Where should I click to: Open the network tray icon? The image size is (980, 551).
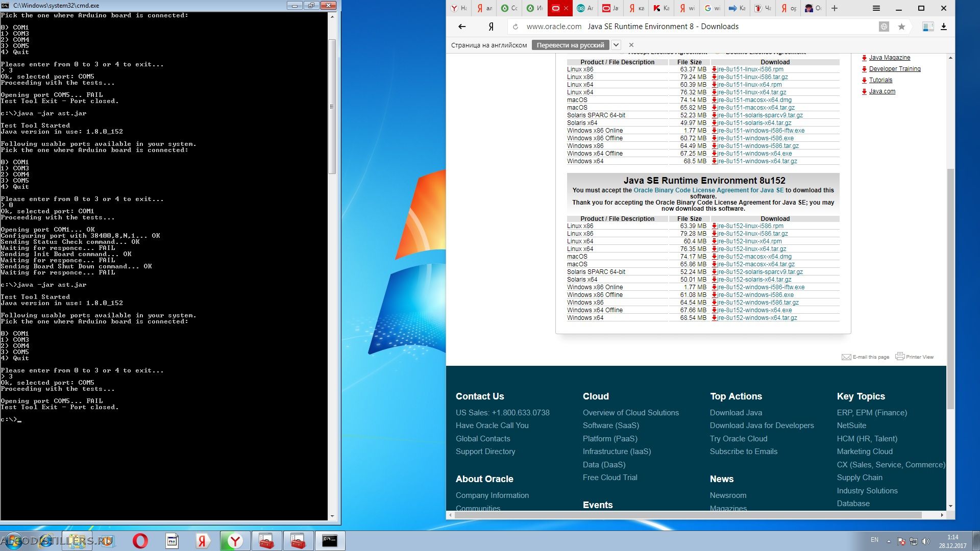914,541
